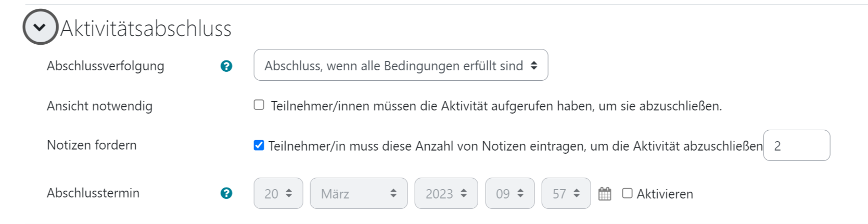Open the Abschlussverfolgung dropdown
Screen dimensions: 868x224
coord(401,65)
